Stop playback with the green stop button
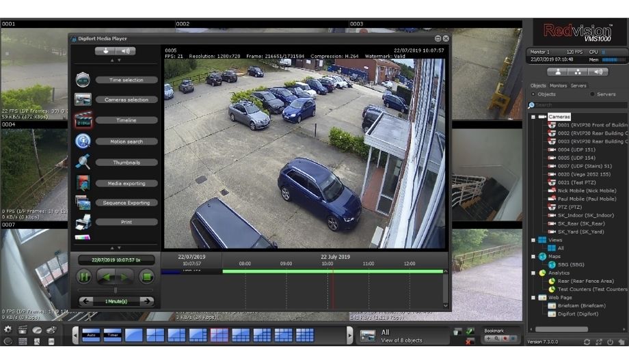 [x=146, y=277]
